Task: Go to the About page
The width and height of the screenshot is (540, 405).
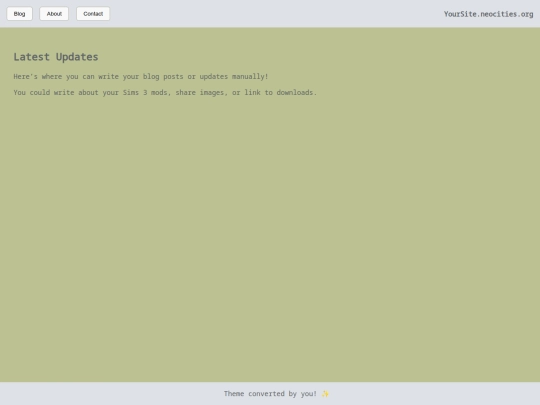Action: [54, 14]
